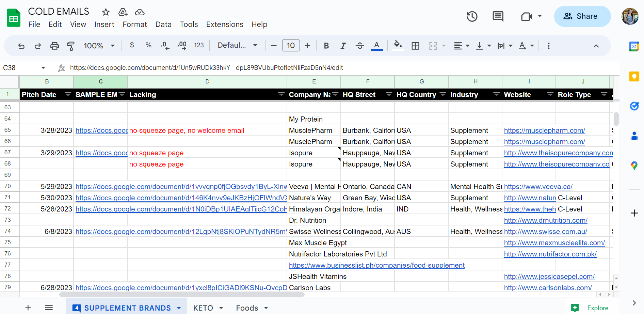Increase font size with plus button
This screenshot has height=314, width=644.
pos(308,46)
